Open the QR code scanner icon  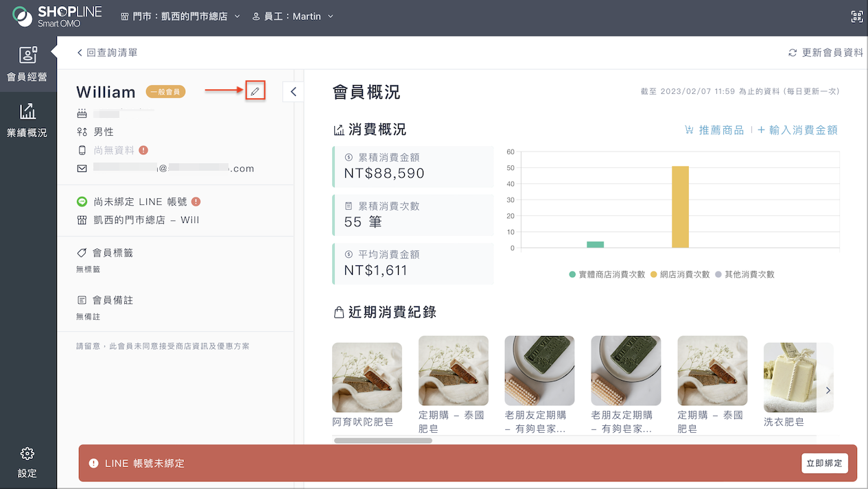tap(856, 16)
